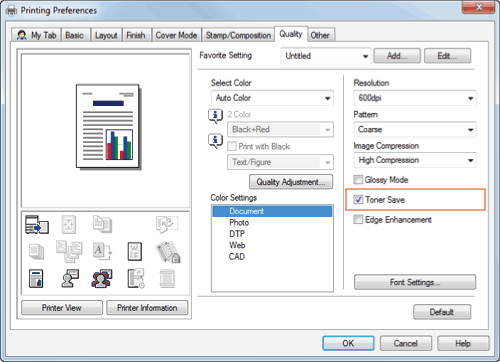
Task: Click the grayed stack of pages icon
Action: (x=36, y=251)
